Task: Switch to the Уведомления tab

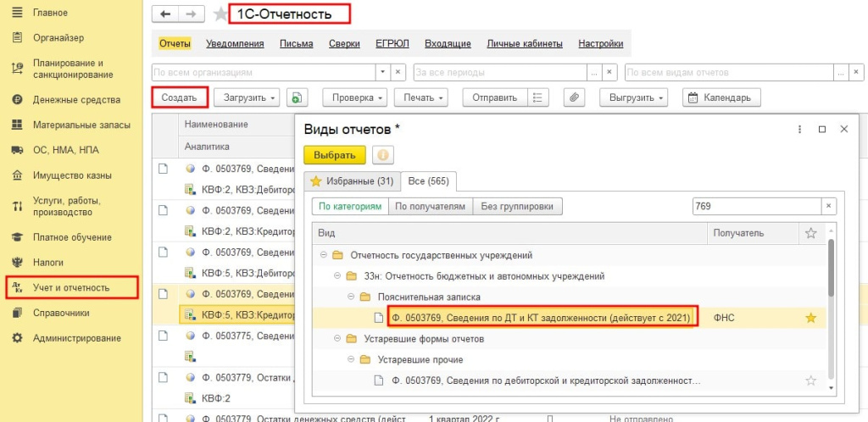Action: 236,44
